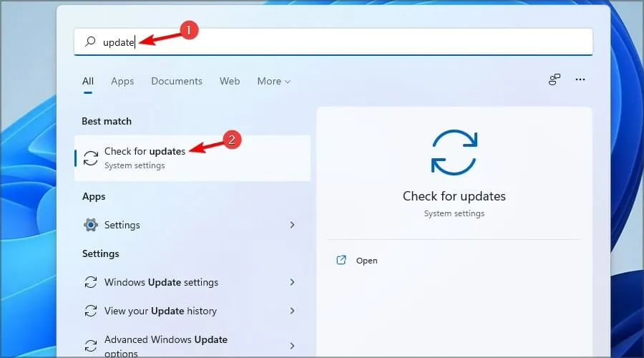Click the Windows Update settings sync icon
The height and width of the screenshot is (358, 644).
coord(91,282)
